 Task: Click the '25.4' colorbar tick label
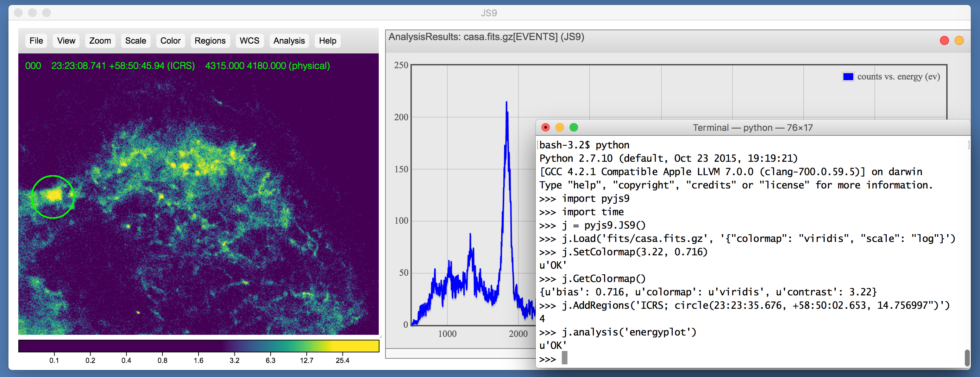click(x=342, y=360)
